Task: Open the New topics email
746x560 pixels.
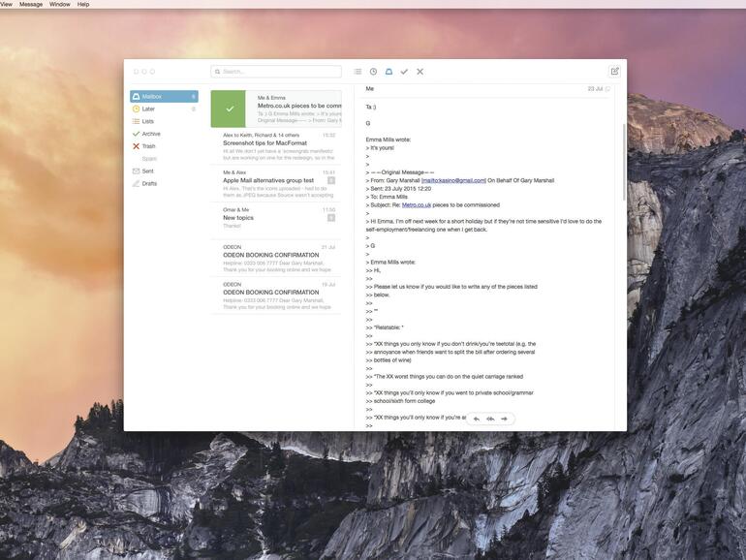Action: point(276,221)
